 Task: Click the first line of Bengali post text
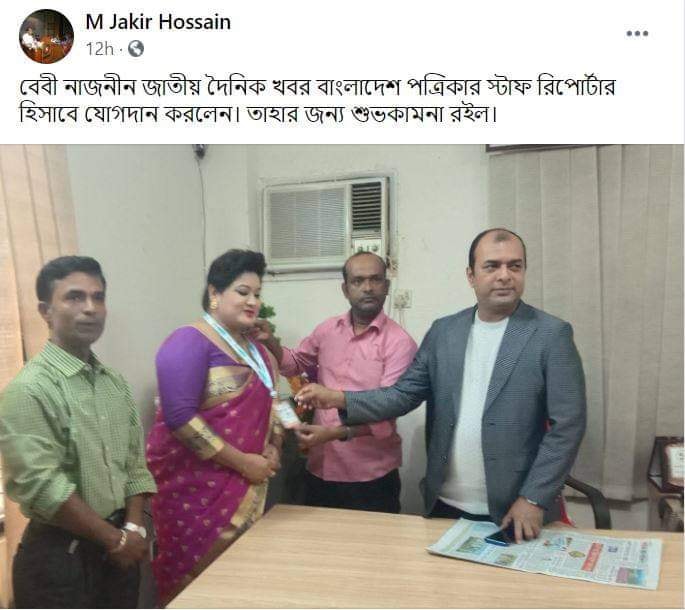[x=318, y=87]
